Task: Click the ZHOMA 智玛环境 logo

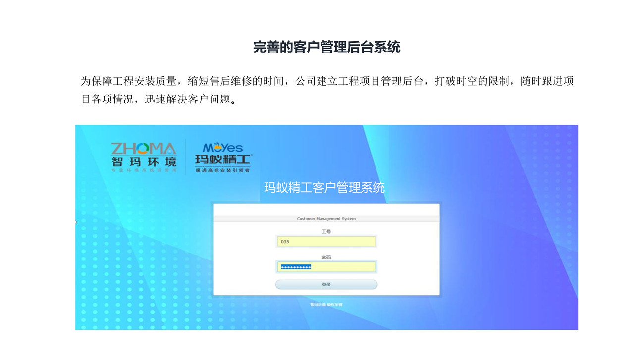Action: coord(144,157)
